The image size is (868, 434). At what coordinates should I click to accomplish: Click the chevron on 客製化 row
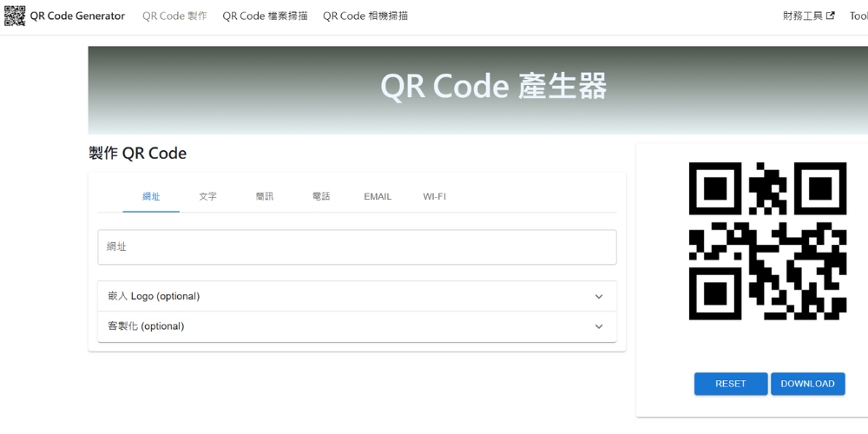click(598, 326)
